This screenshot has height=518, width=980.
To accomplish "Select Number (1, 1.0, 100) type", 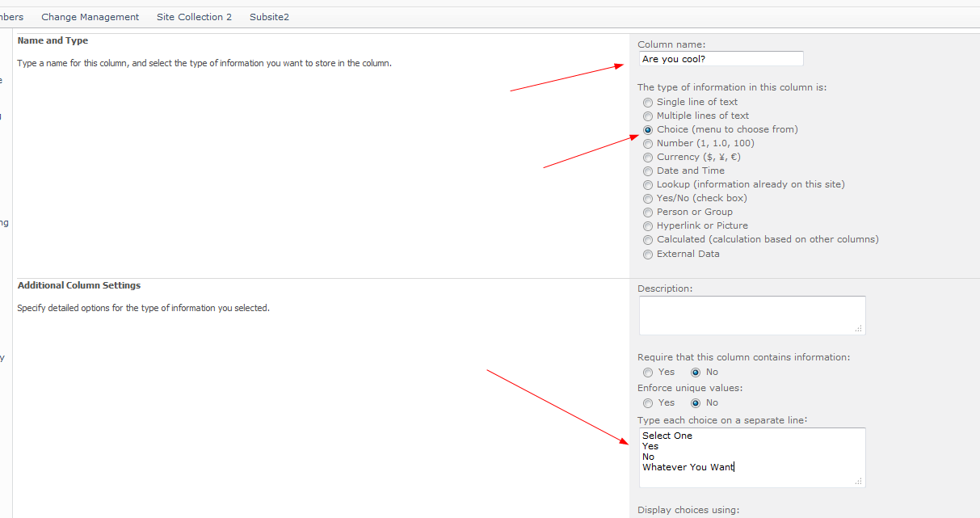I will point(648,144).
